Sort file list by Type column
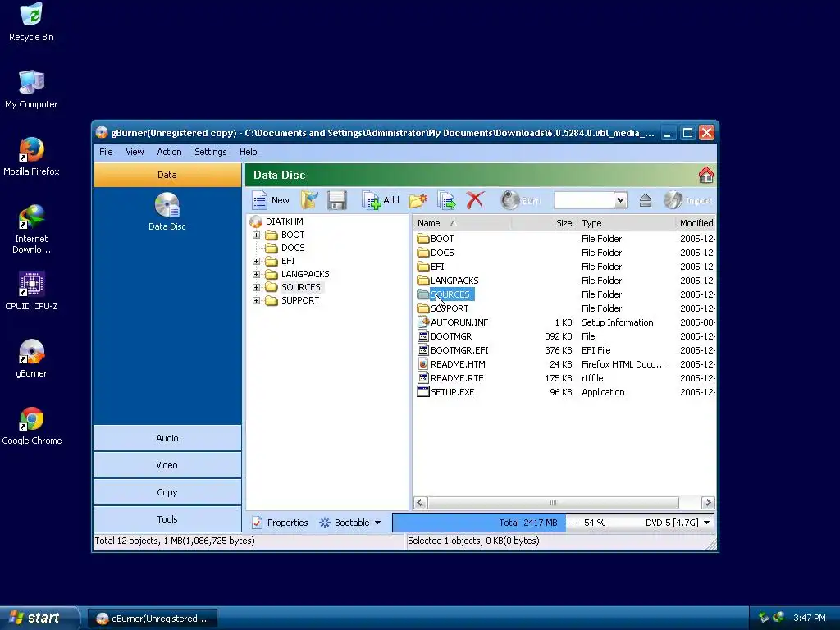Image resolution: width=840 pixels, height=630 pixels. [x=626, y=223]
